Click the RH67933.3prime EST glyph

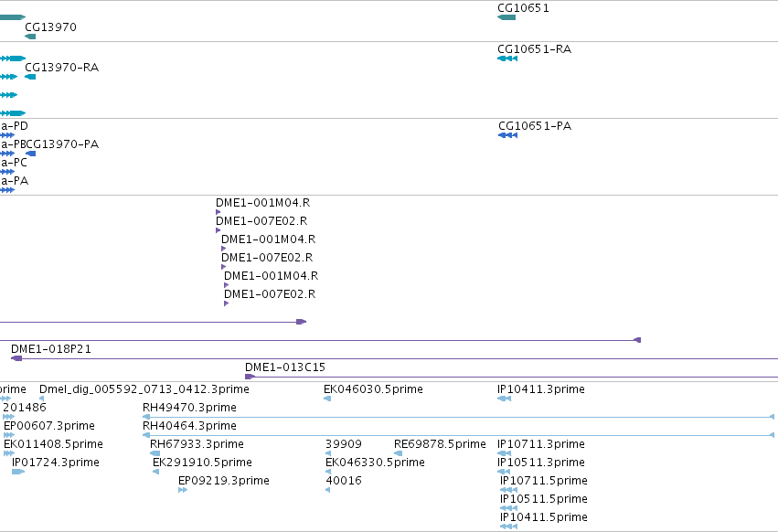pos(155,453)
